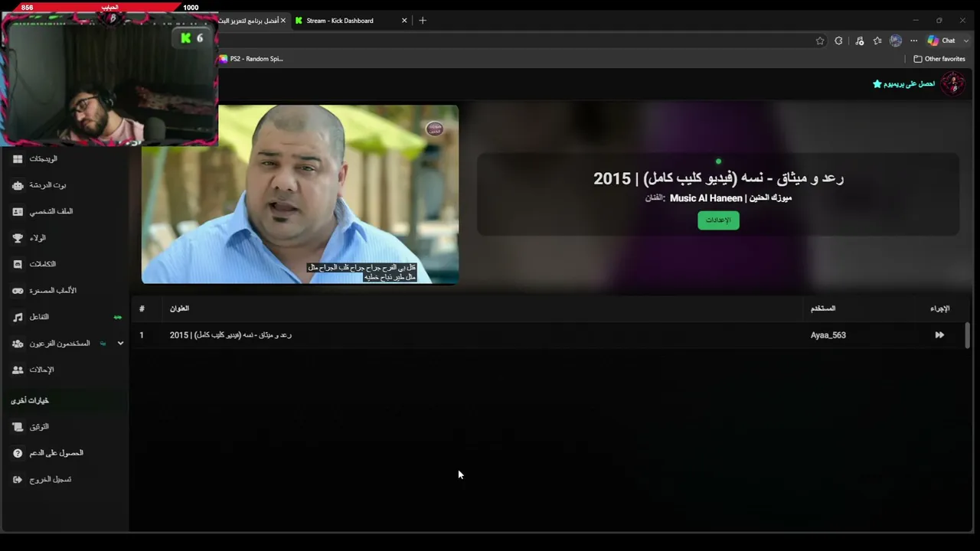Click the احصل على بريميوم premium link
980x551 pixels.
(x=910, y=83)
